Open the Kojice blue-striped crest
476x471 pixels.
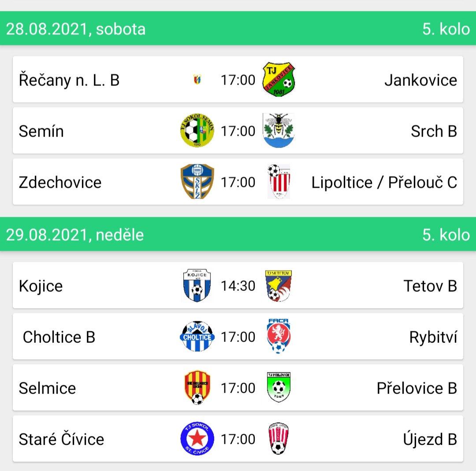tap(197, 285)
